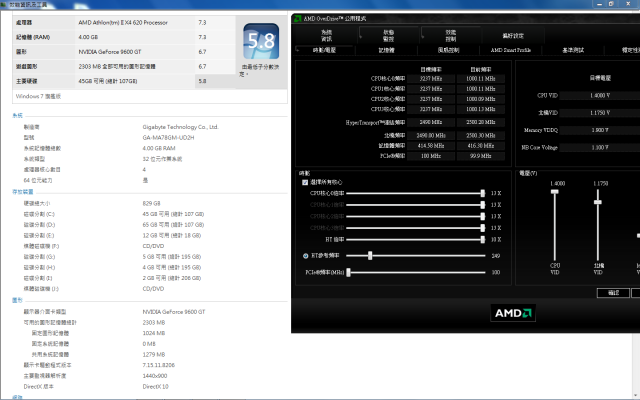Click the HyperTransport target value 2490 MHz
This screenshot has width=640, height=400.
point(431,122)
